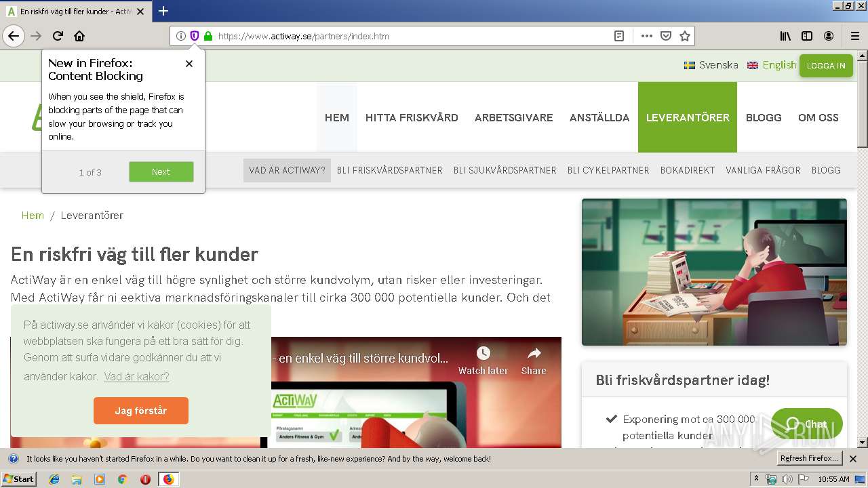The image size is (868, 488).
Task: Accept cookies with Jag förstår button
Action: [141, 411]
